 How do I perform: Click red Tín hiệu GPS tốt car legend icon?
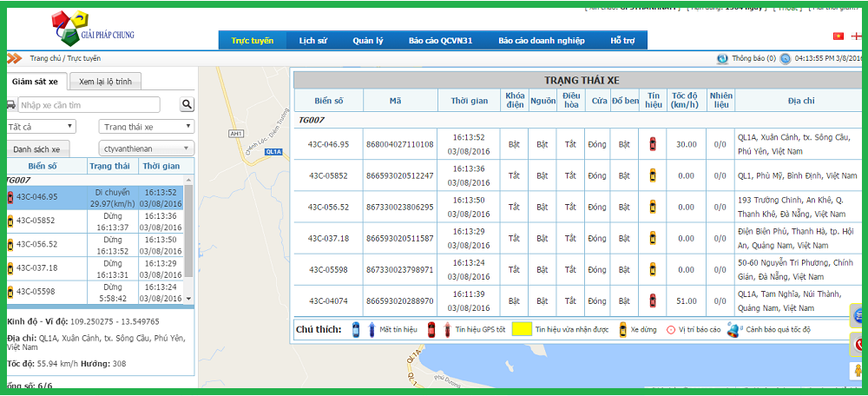point(431,329)
